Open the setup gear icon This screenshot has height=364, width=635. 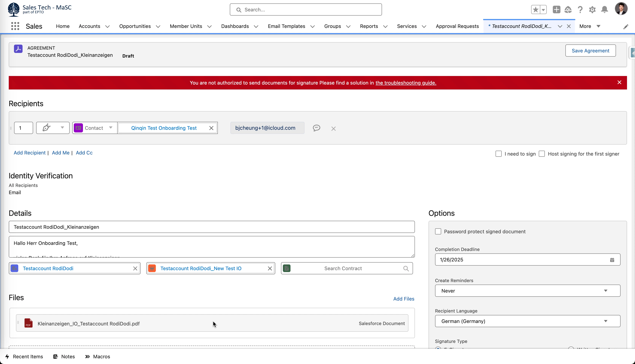click(x=592, y=9)
